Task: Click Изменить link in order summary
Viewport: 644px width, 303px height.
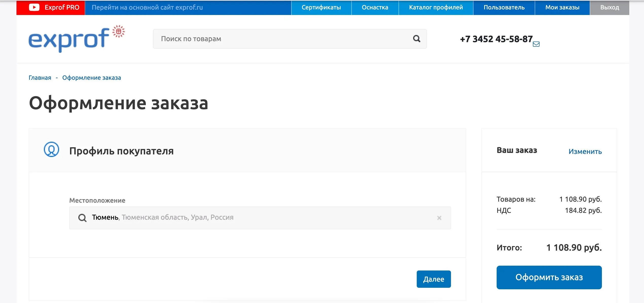Action: coord(585,152)
